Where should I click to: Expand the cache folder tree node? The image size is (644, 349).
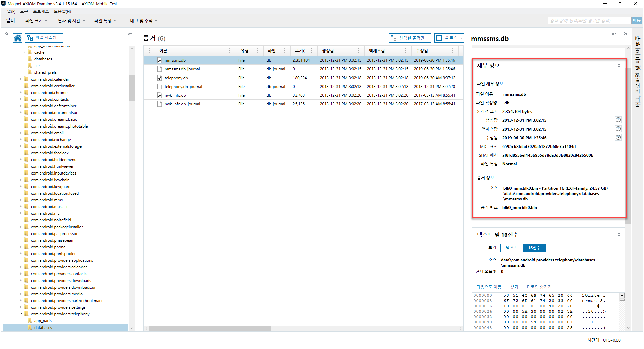pyautogui.click(x=24, y=52)
